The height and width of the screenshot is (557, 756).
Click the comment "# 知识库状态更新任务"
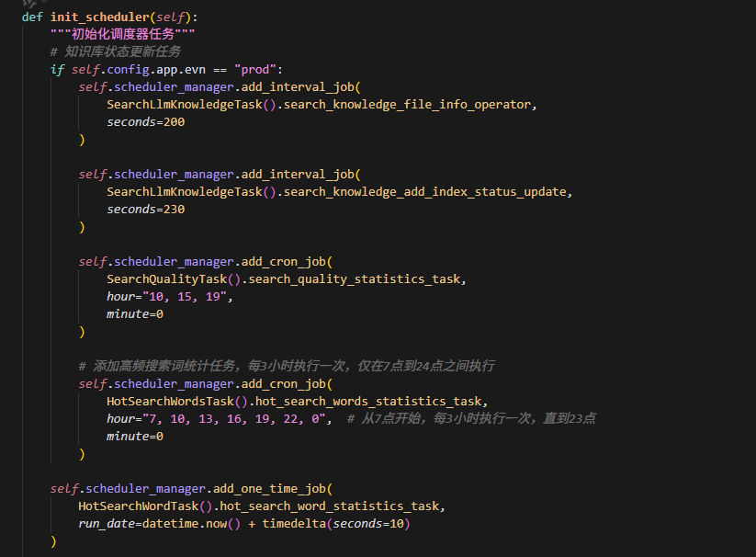[x=116, y=51]
